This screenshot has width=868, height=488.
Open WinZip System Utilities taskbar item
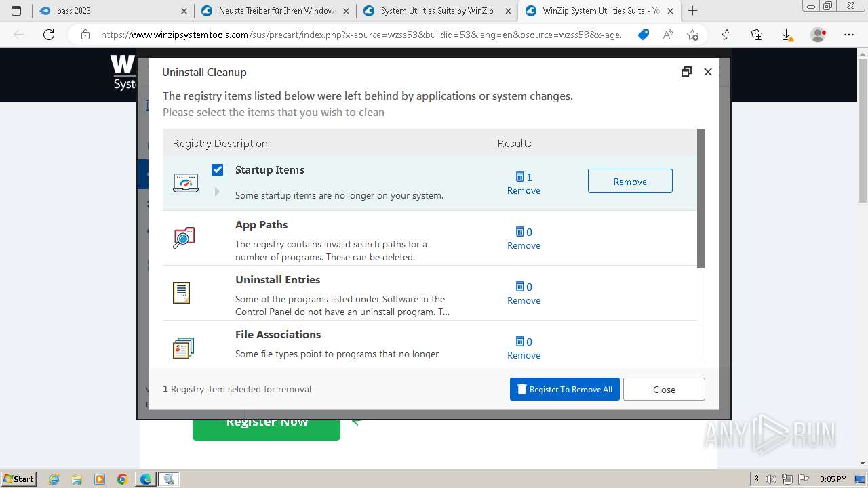pos(169,479)
